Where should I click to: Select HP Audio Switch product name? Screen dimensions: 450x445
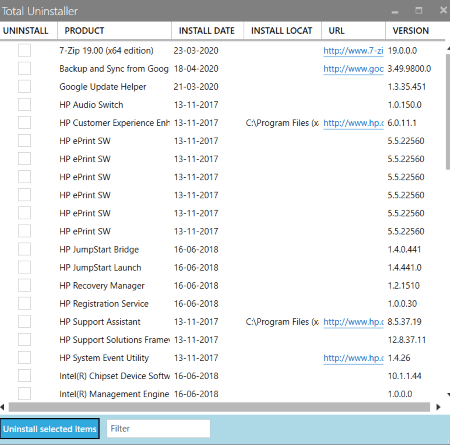(91, 105)
